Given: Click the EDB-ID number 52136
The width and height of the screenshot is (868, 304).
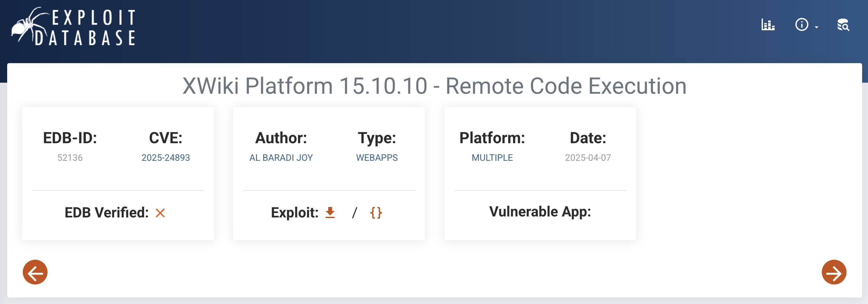Looking at the screenshot, I should [x=70, y=158].
